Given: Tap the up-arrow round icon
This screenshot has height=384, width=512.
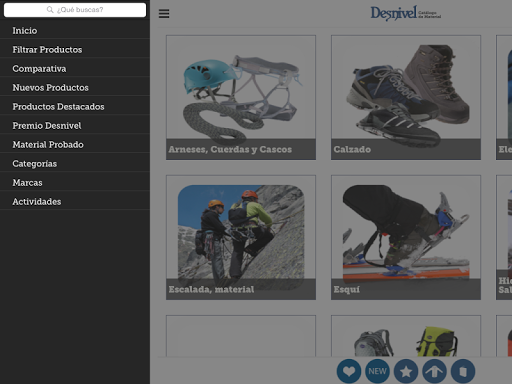Looking at the screenshot, I should [434, 371].
